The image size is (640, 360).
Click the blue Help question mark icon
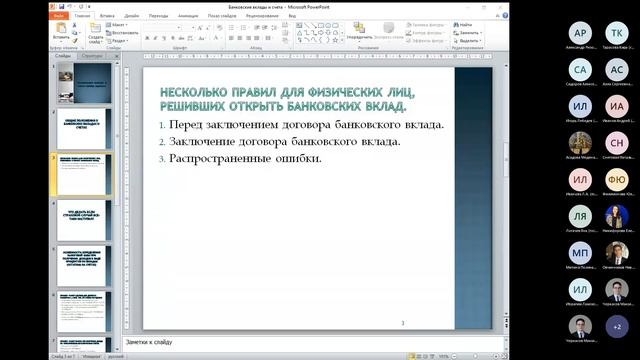tap(505, 16)
